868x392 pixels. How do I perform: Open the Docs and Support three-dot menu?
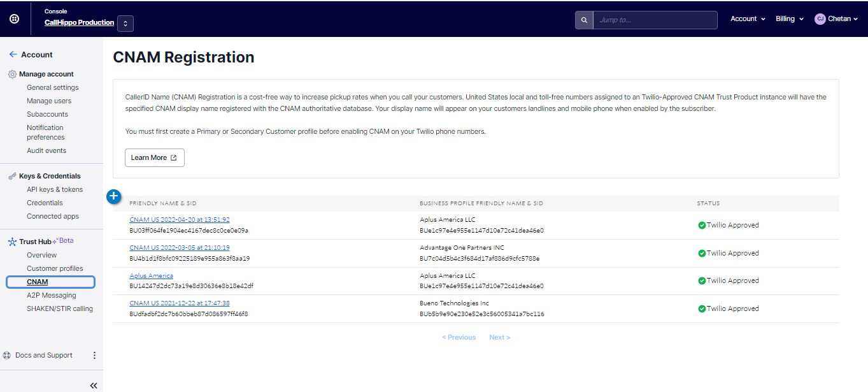(x=94, y=356)
